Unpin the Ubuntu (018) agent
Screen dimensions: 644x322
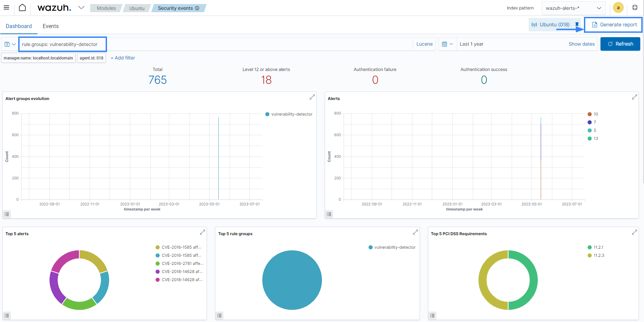click(x=577, y=24)
